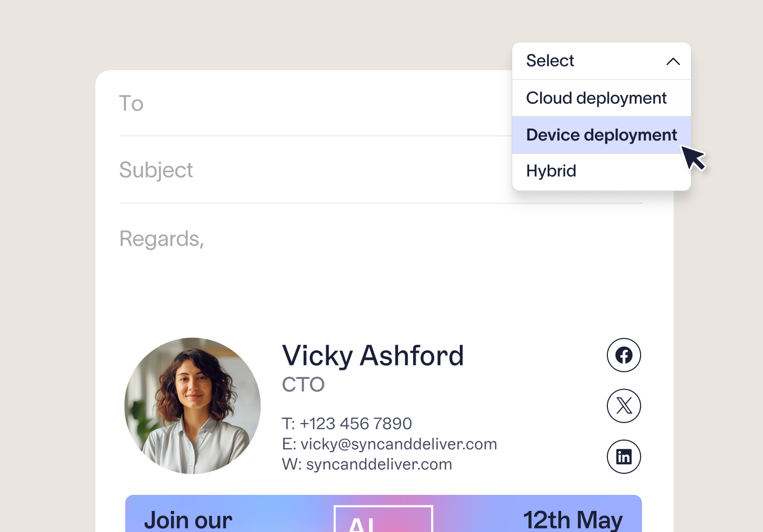Click the Facebook icon in signature
This screenshot has height=532, width=763.
coord(623,355)
